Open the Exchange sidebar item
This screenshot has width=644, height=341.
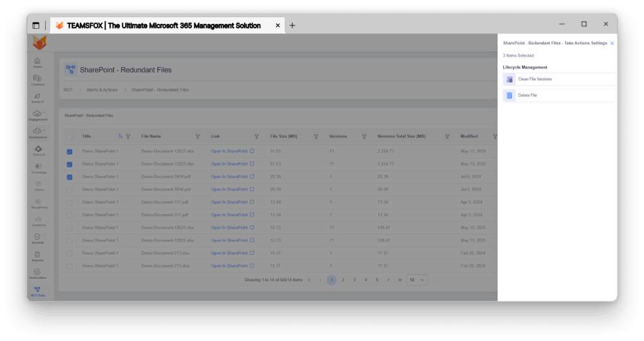[x=38, y=169]
